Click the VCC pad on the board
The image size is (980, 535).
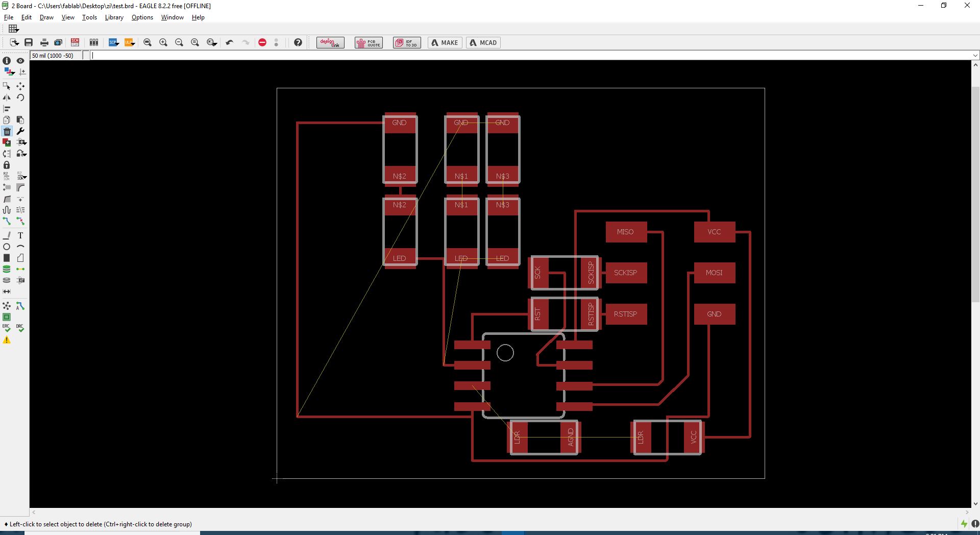[715, 232]
